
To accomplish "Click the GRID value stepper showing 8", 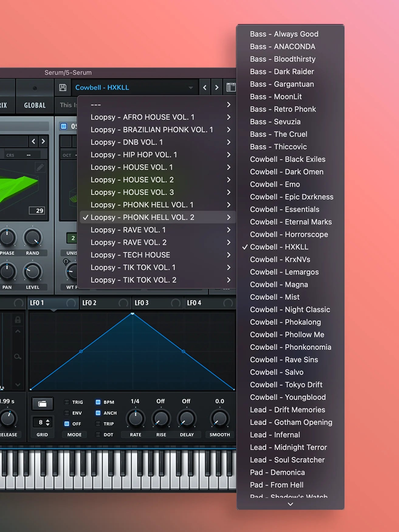I will pos(42,422).
